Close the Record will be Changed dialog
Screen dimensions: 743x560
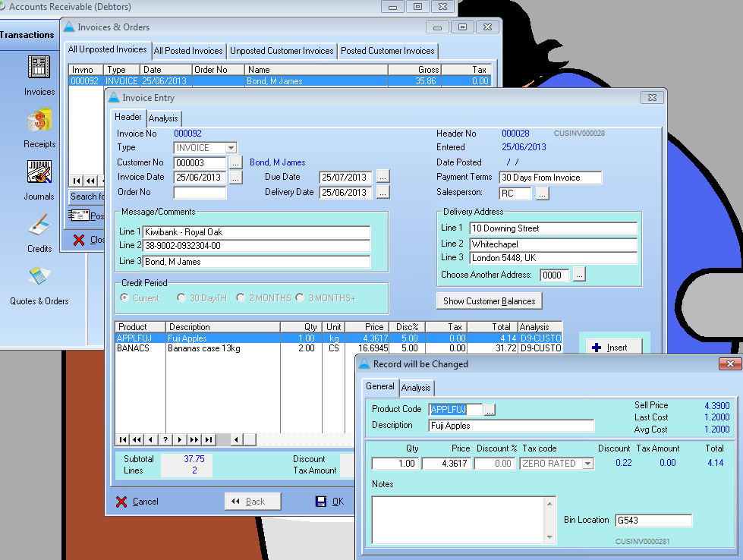click(x=730, y=364)
